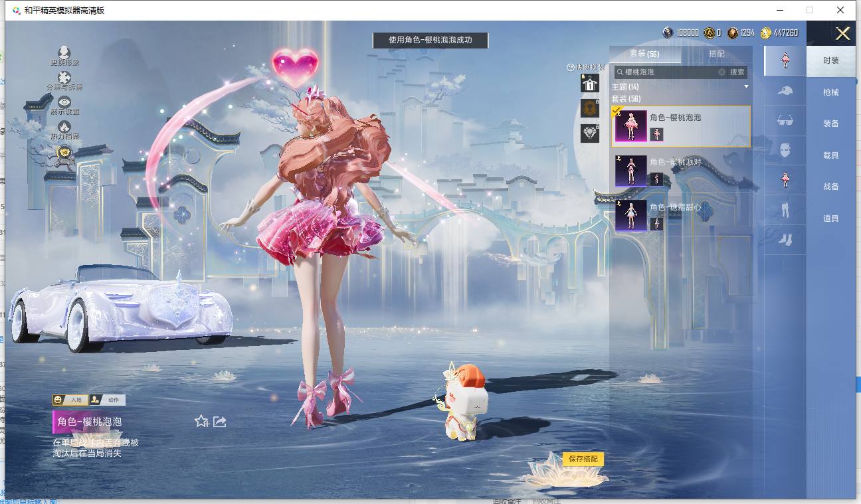
Task: Switch to the 搭配 tab
Action: [717, 54]
